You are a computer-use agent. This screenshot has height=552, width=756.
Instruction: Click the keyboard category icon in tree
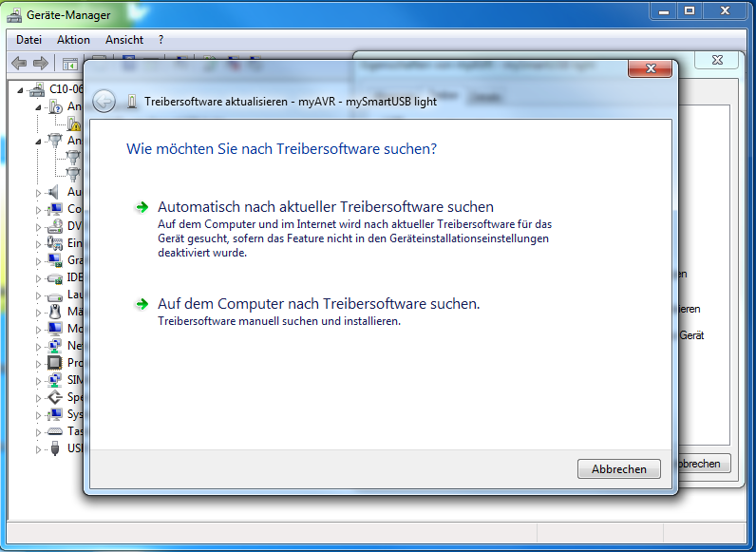pos(55,431)
